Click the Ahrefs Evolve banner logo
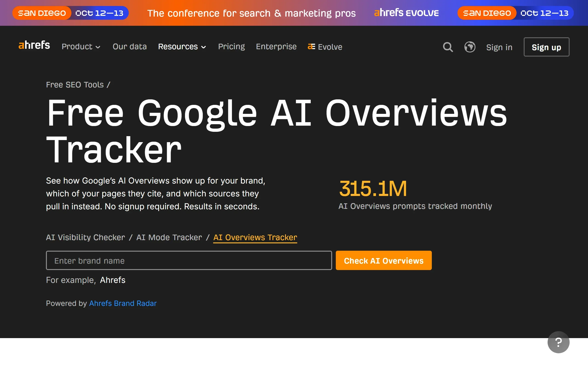 tap(406, 13)
